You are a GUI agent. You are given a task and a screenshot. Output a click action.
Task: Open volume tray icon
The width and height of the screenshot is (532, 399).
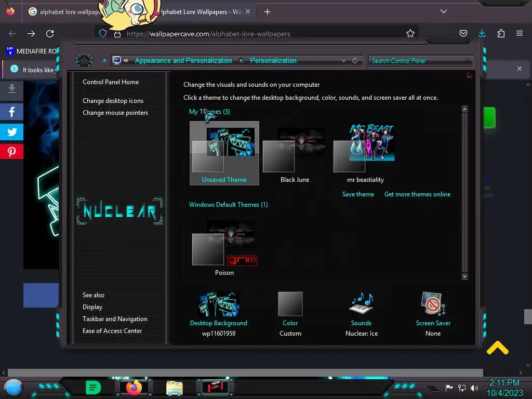point(474,388)
